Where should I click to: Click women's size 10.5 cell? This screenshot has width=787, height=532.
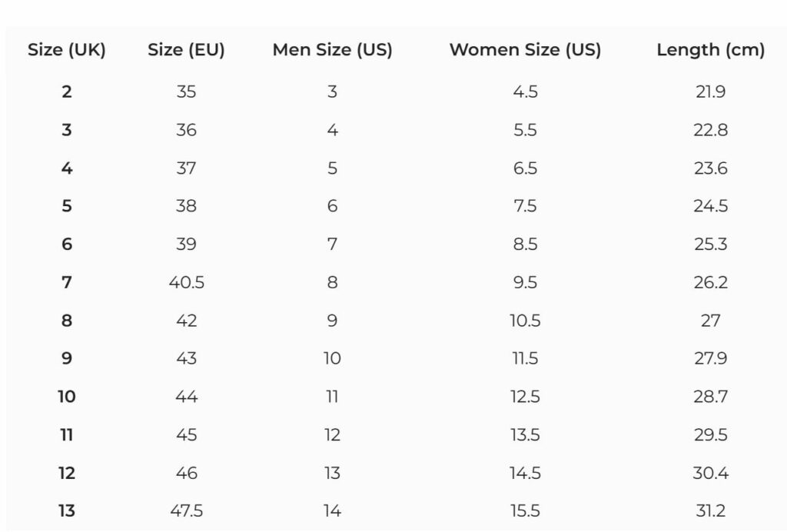pos(525,321)
